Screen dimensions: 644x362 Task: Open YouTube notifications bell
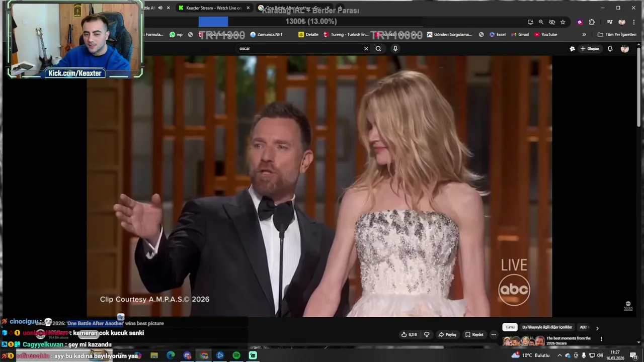(x=610, y=49)
